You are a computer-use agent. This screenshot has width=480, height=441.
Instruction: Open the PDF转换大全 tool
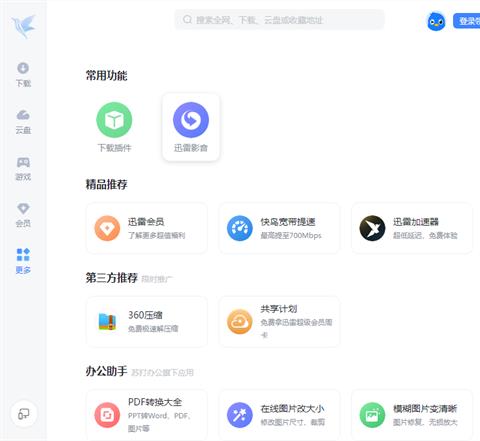tap(147, 415)
